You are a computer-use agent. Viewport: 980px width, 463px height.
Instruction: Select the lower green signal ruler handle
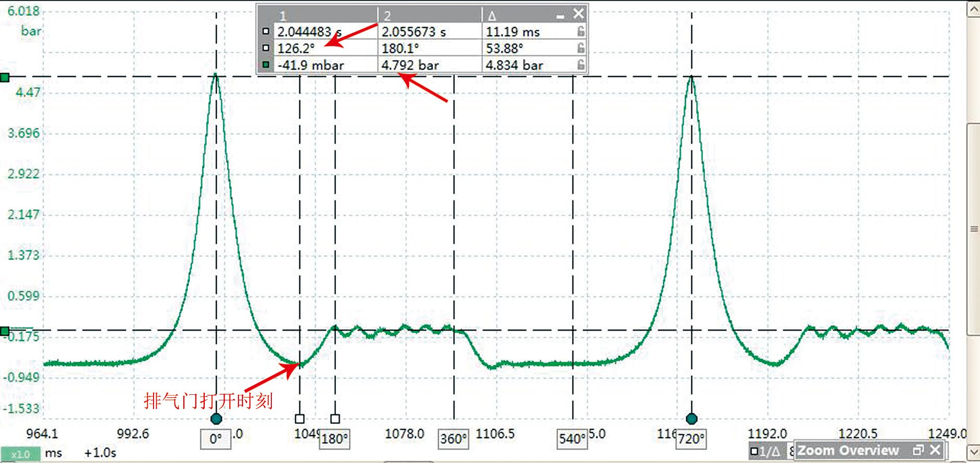click(x=4, y=331)
